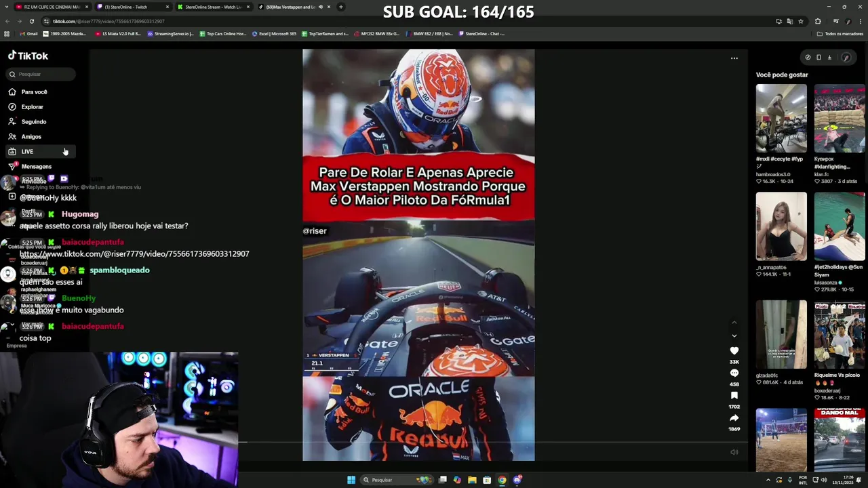Viewport: 868px width, 488px height.
Task: Go back in browser history
Action: point(7,21)
